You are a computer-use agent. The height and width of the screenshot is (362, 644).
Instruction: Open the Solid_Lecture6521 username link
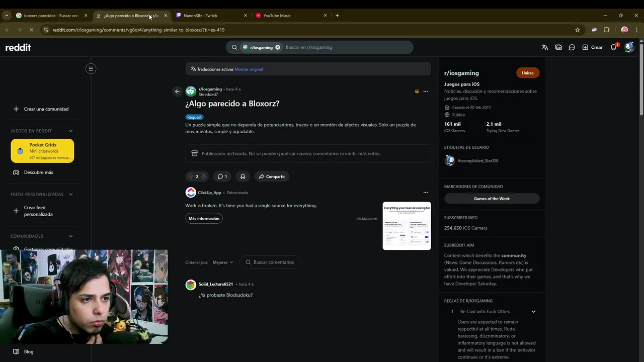[x=216, y=284]
